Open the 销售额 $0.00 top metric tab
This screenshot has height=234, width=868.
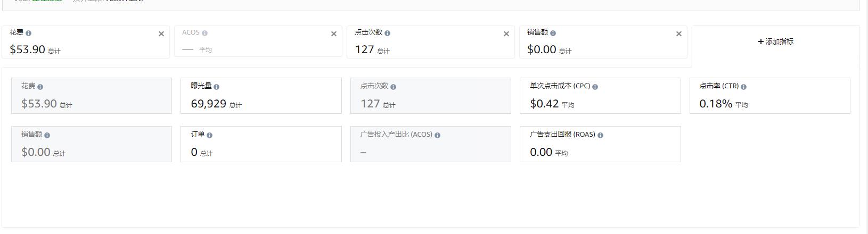pos(603,42)
